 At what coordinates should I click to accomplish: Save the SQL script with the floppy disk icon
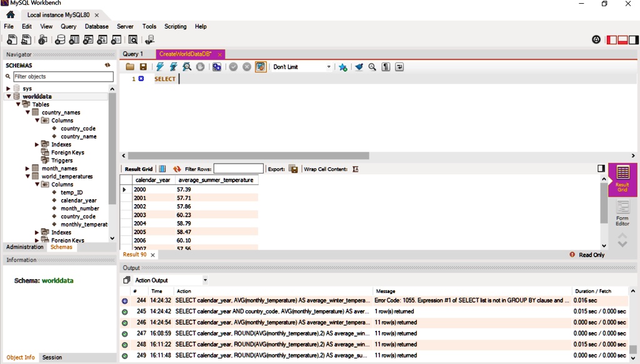(x=143, y=67)
